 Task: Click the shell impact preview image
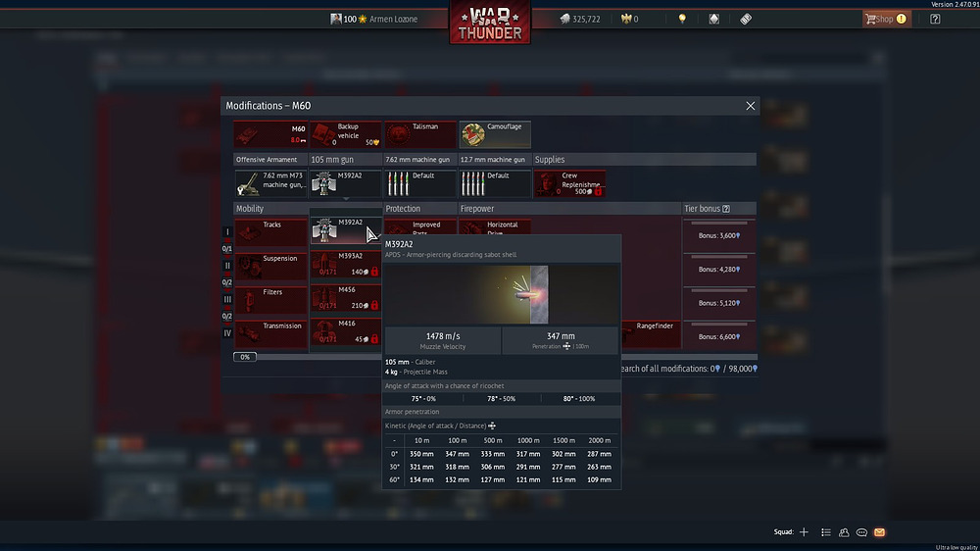(x=501, y=294)
